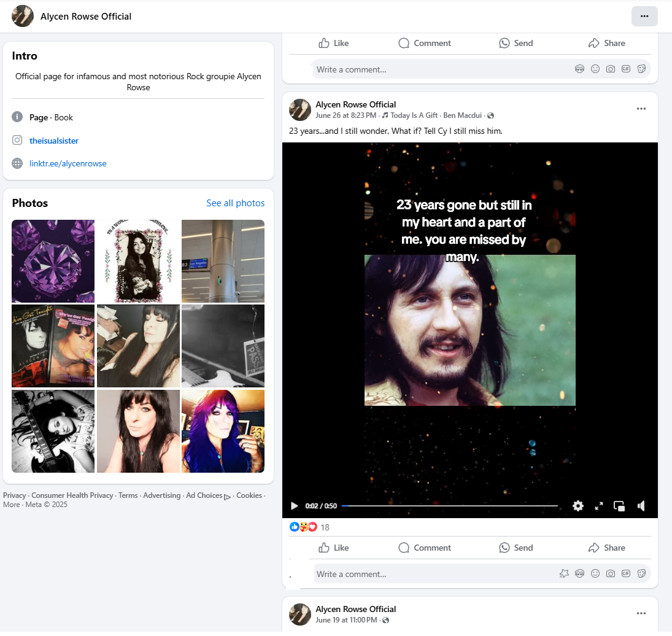Click the June 19 post author avatar

[300, 614]
